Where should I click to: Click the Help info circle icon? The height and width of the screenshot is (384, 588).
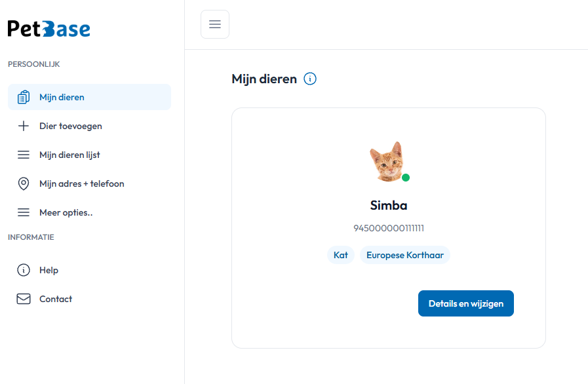tap(24, 270)
